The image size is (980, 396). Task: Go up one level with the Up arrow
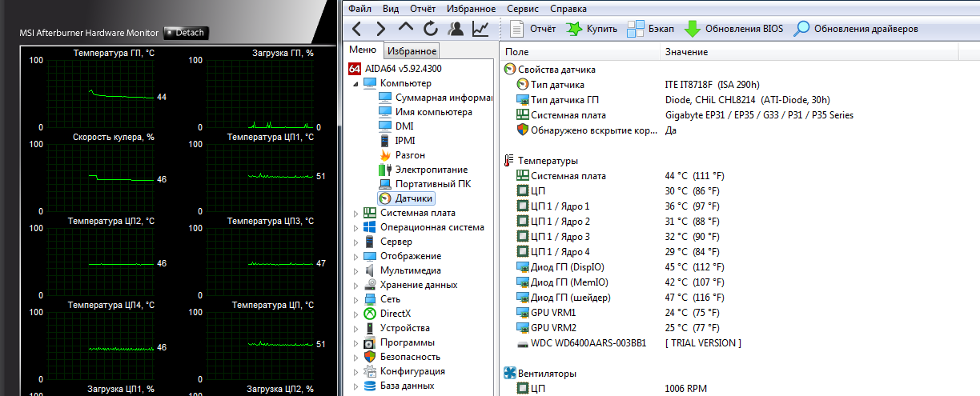pos(406,28)
